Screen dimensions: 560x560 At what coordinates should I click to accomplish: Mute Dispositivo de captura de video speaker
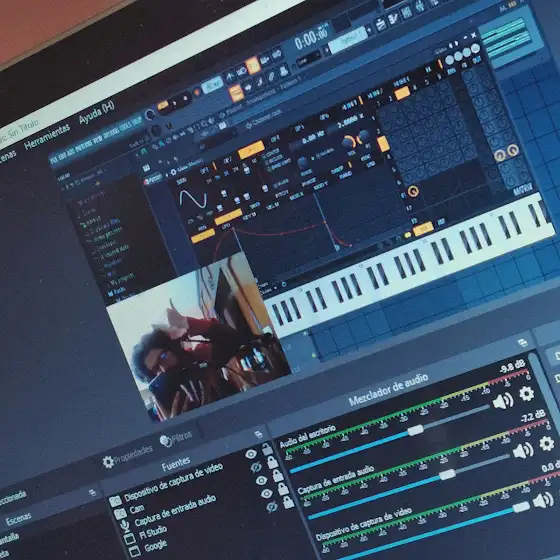[543, 500]
